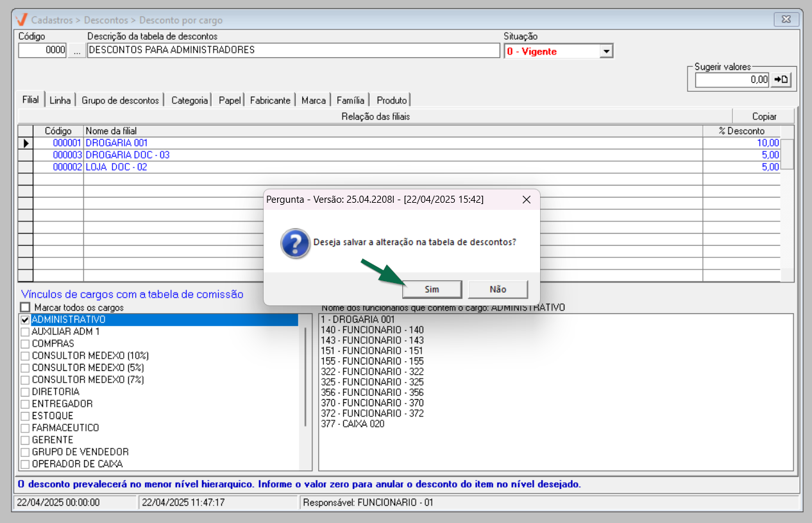This screenshot has width=812, height=523.
Task: Close the Desconto por cargo window
Action: (786, 19)
